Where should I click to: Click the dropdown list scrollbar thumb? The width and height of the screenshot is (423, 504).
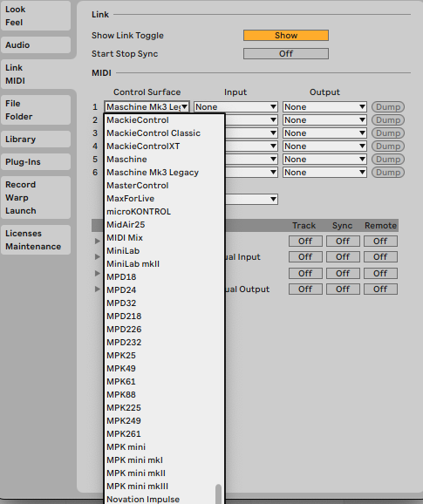tap(218, 494)
